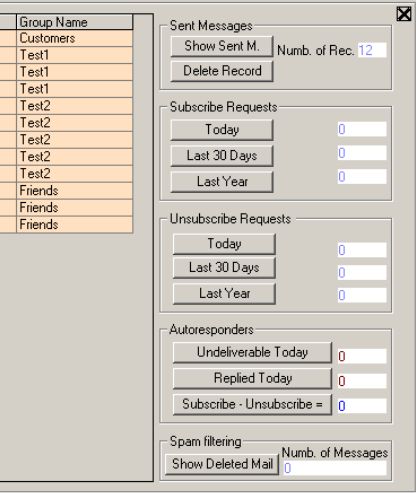This screenshot has height=493, width=416.
Task: Close the panel with the X icon
Action: [x=404, y=14]
